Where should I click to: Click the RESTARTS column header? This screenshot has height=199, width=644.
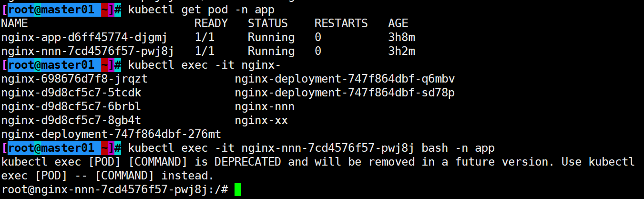pos(341,23)
